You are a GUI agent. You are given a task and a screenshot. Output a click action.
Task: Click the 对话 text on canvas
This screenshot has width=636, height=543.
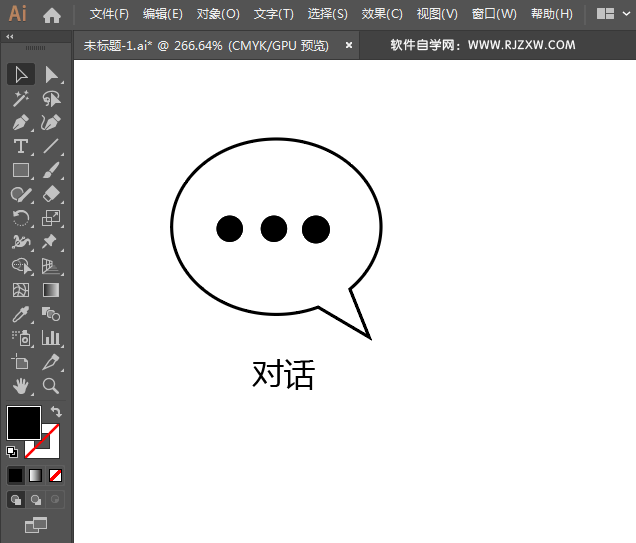coord(283,375)
